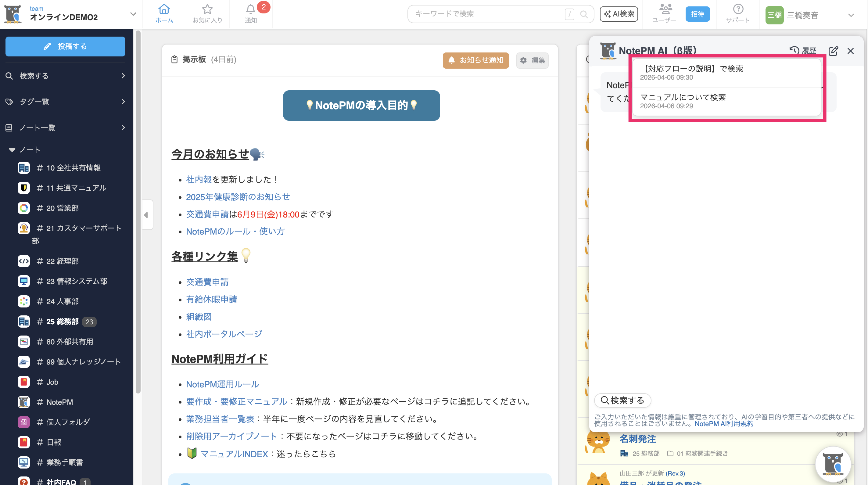868x485 pixels.
Task: Start new AI chat pencil icon
Action: point(833,51)
